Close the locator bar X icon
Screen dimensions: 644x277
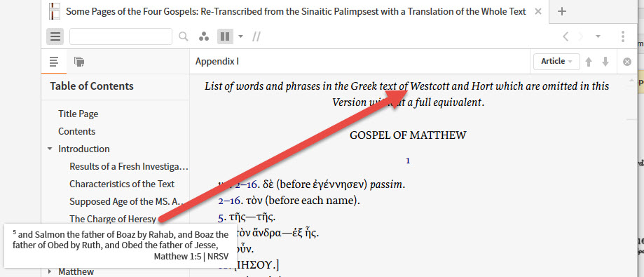626,62
